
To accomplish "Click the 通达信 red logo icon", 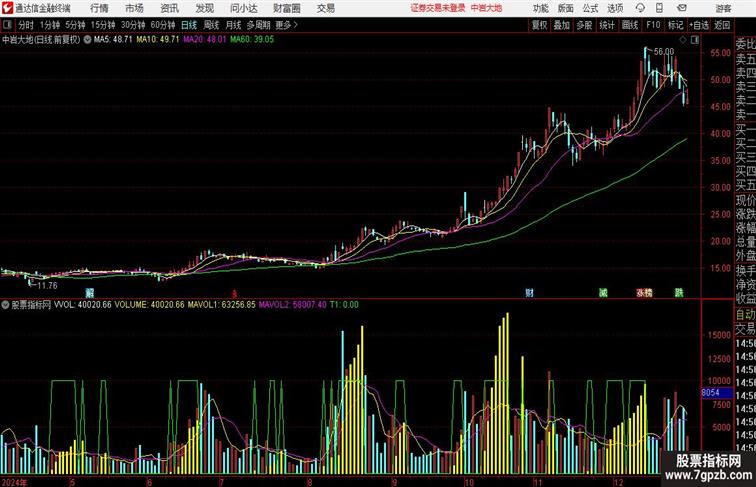I will coord(7,8).
